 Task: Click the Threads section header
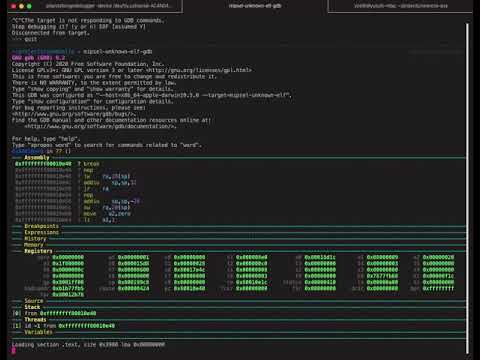[x=35, y=319]
